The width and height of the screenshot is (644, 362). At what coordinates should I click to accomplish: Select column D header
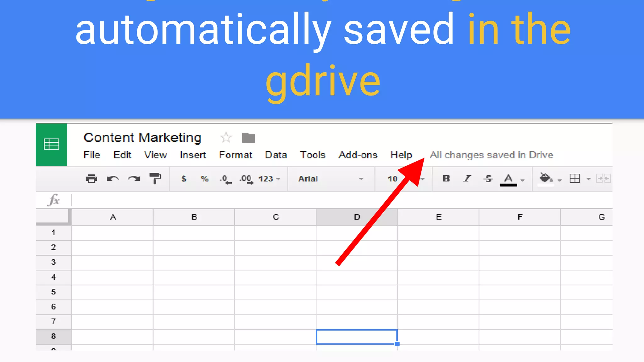point(357,217)
